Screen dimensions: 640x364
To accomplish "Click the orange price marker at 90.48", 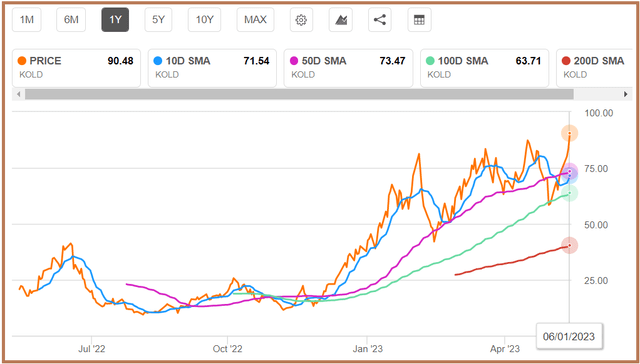I will click(569, 133).
